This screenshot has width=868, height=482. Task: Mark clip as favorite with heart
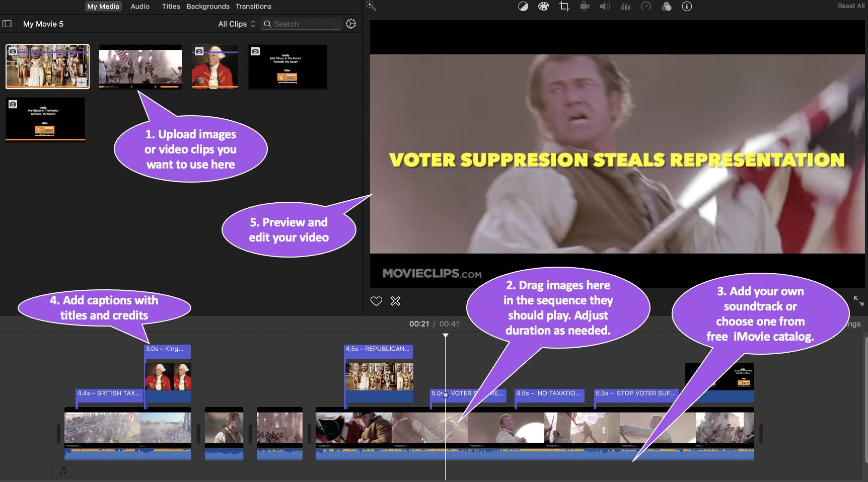[x=376, y=301]
